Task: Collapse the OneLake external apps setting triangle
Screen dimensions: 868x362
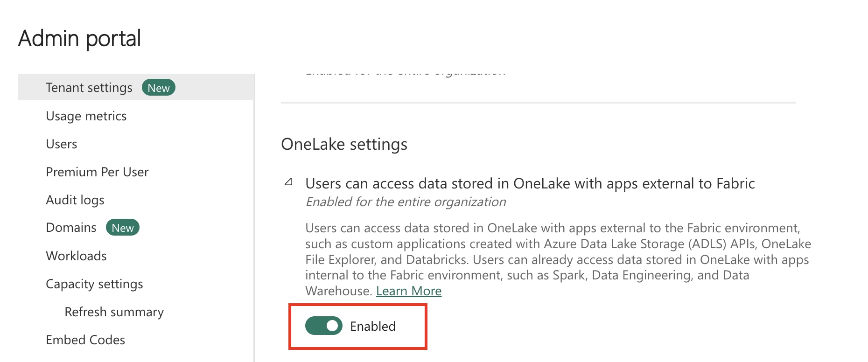Action: [x=289, y=182]
